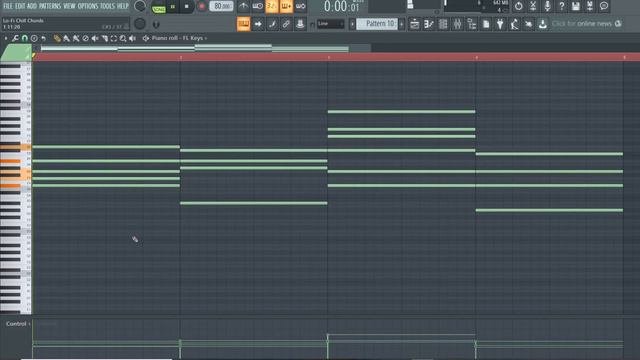Click the download content library icon
This screenshot has width=640, height=360.
tap(542, 24)
